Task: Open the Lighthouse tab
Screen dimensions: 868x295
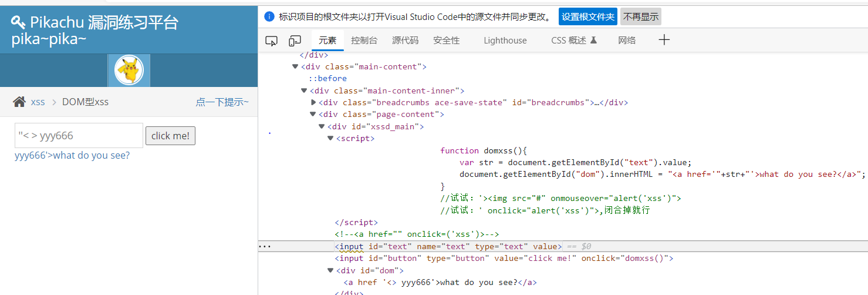Action: click(x=505, y=41)
